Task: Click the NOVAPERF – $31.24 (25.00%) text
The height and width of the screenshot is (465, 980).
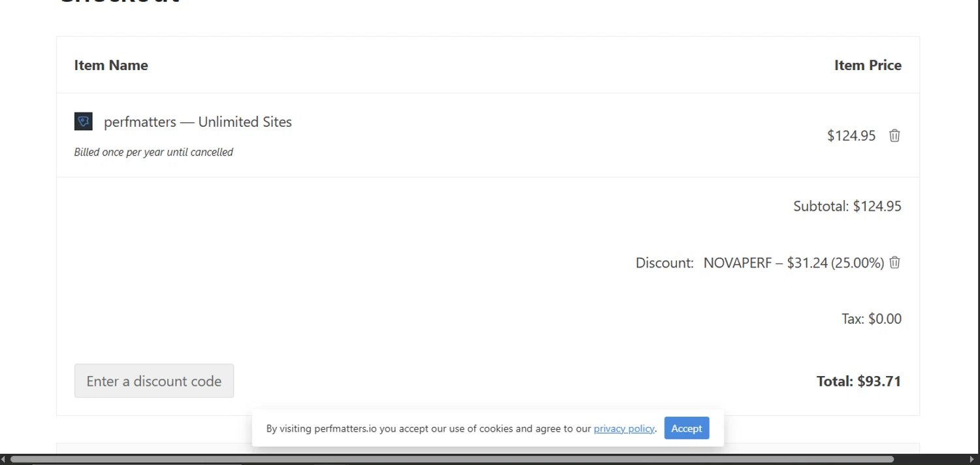Action: pyautogui.click(x=794, y=263)
